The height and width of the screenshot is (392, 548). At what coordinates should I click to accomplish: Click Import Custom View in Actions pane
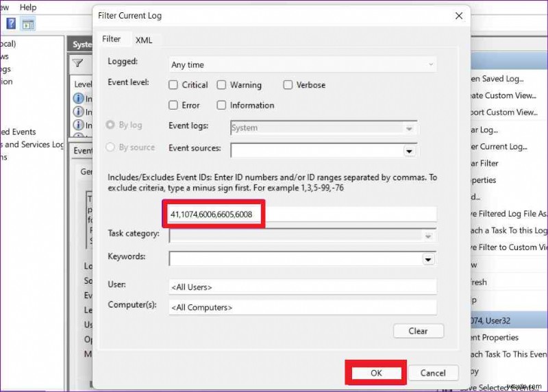tap(504, 112)
